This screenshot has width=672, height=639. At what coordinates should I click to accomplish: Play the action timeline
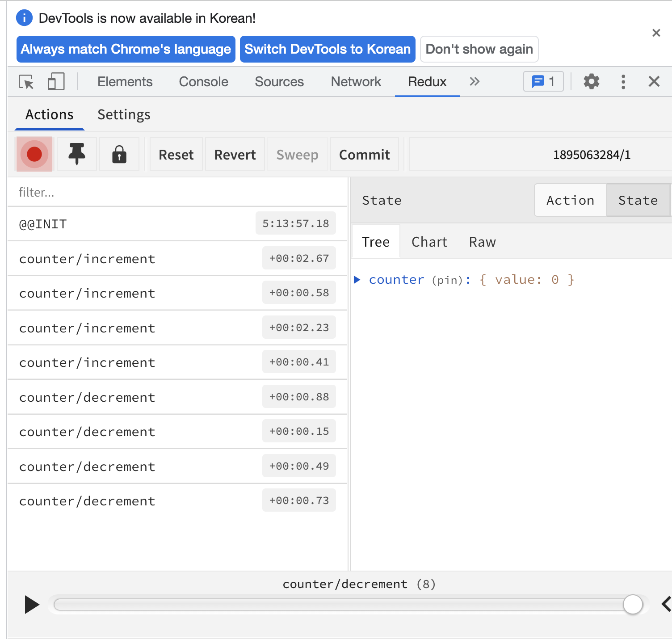[32, 605]
